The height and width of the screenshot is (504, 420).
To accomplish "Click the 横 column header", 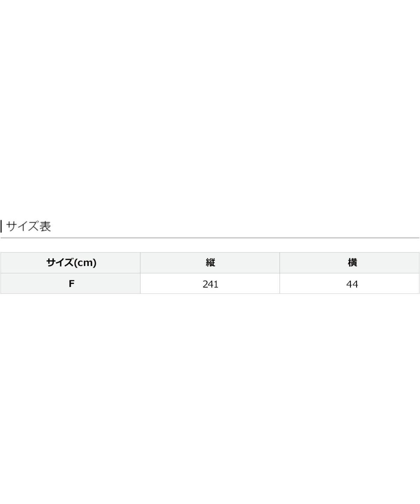I will [x=352, y=262].
